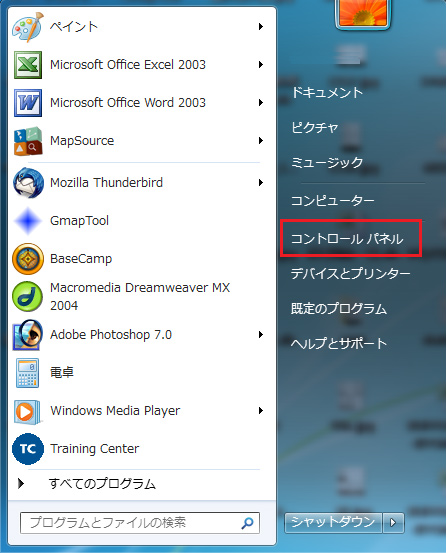Open Mozilla Thunderbird icon
This screenshot has height=553, width=447.
(28, 183)
